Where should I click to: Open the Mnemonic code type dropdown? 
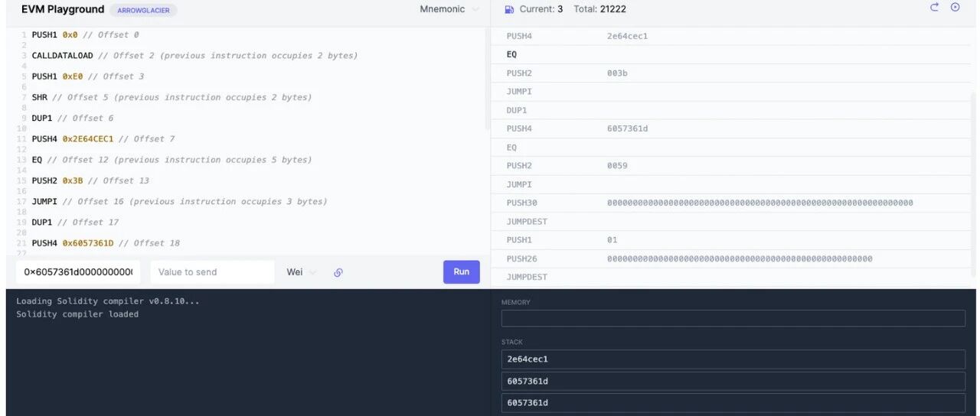449,9
